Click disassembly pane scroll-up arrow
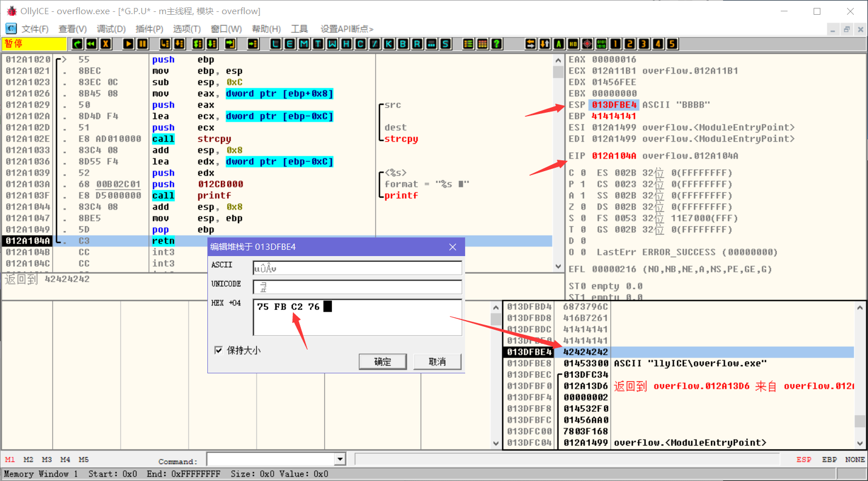 pos(558,60)
